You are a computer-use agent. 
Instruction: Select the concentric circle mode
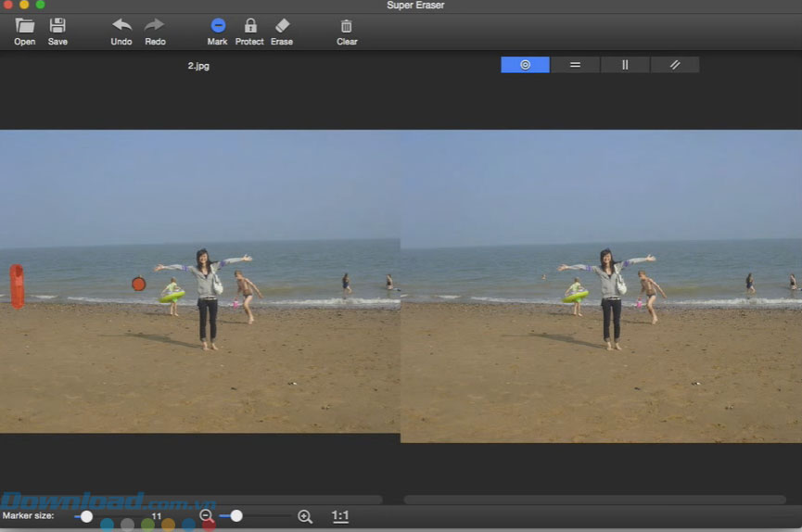(x=525, y=65)
